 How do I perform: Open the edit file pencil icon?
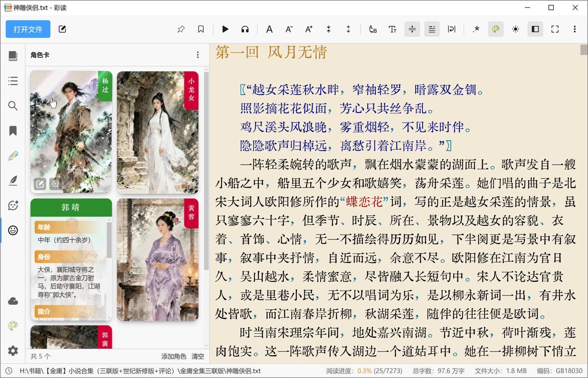tap(62, 29)
